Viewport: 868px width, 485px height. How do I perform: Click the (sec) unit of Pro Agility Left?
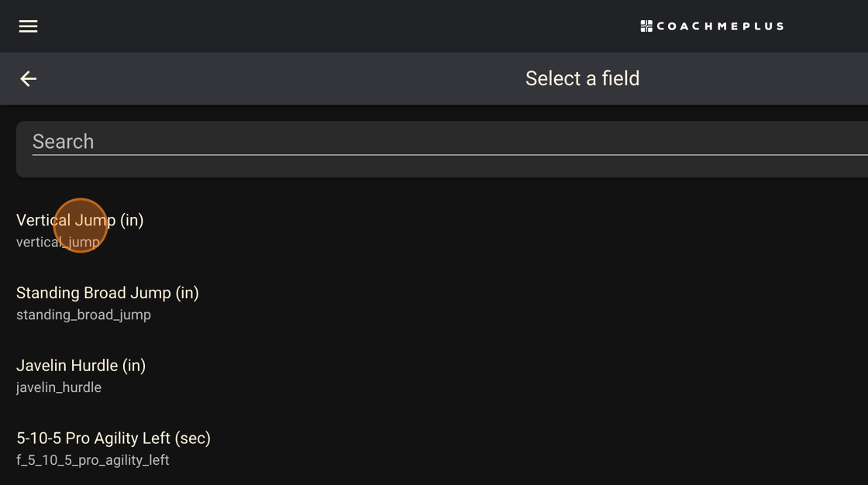193,438
